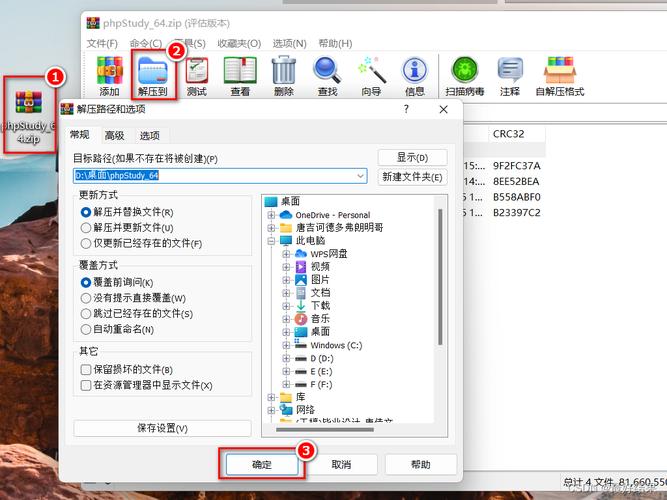667x500 pixels.
Task: Select WPS网盘 in the folder tree
Action: point(328,254)
